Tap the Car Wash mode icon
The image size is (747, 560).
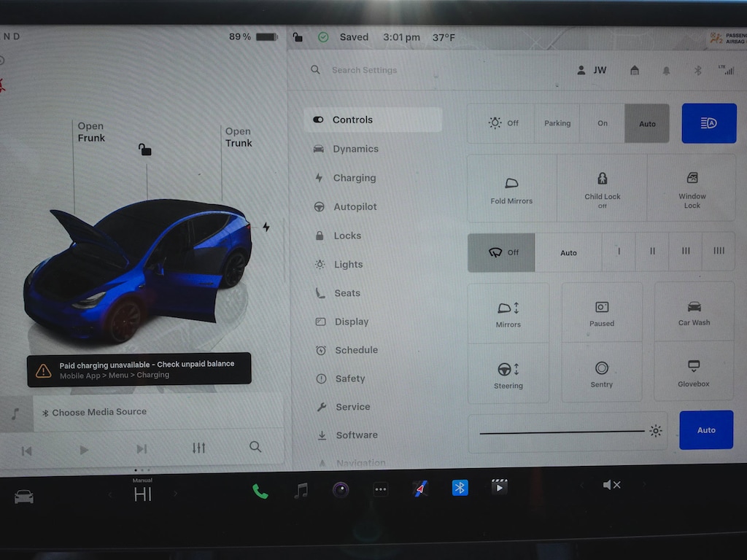694,312
